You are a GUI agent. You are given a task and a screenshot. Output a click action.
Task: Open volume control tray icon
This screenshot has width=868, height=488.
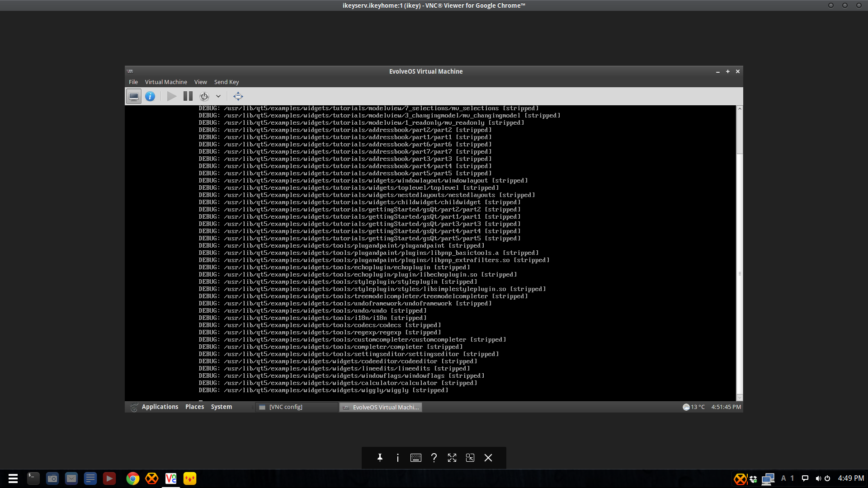pyautogui.click(x=818, y=479)
